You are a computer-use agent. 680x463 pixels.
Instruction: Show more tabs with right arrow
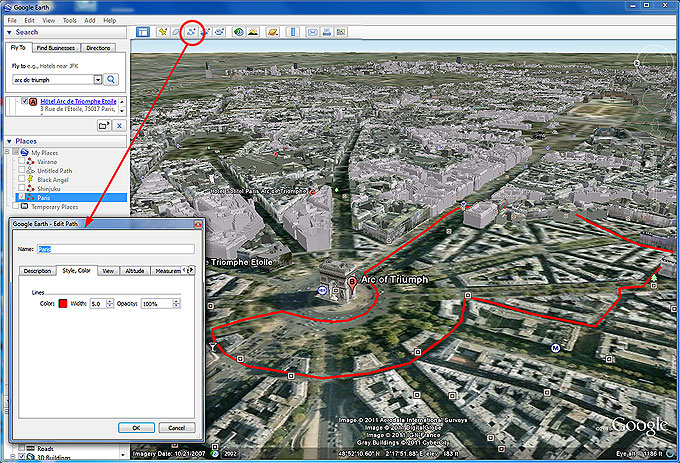(191, 270)
